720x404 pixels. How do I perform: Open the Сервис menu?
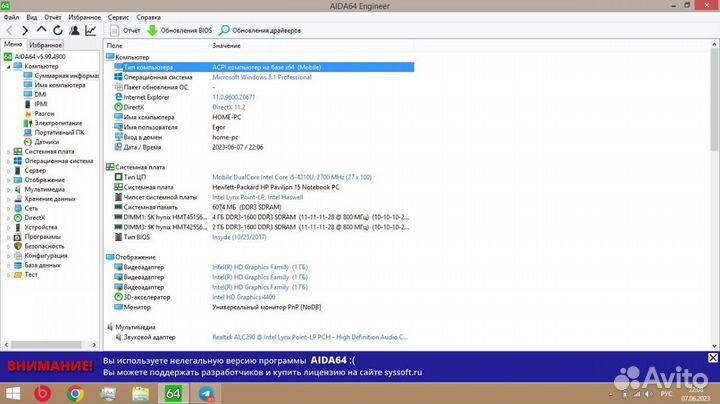click(x=118, y=17)
